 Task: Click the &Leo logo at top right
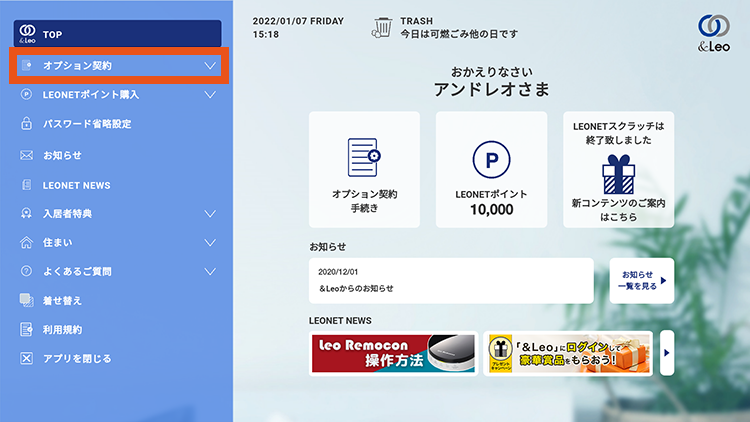(x=714, y=33)
